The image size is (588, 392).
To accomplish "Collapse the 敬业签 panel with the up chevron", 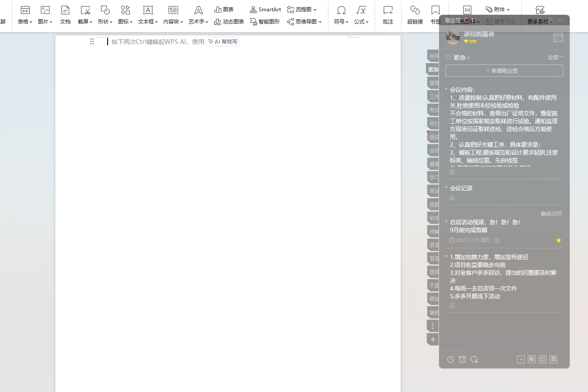I will pos(560,20).
